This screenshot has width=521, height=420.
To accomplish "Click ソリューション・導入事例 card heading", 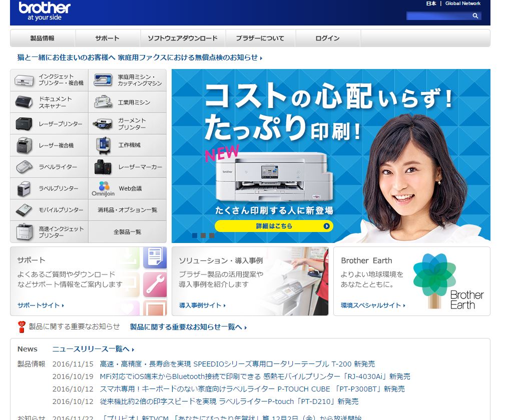I will 221,260.
